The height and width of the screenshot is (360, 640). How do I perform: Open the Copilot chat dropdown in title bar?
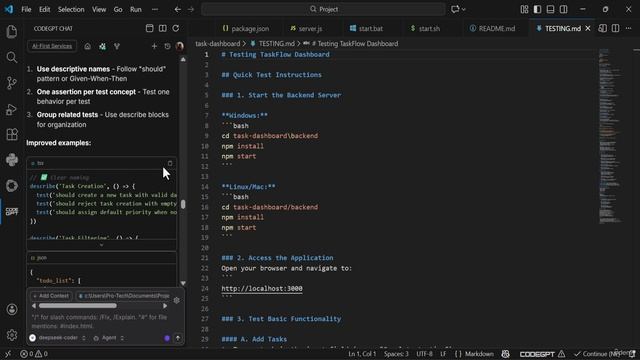(458, 9)
